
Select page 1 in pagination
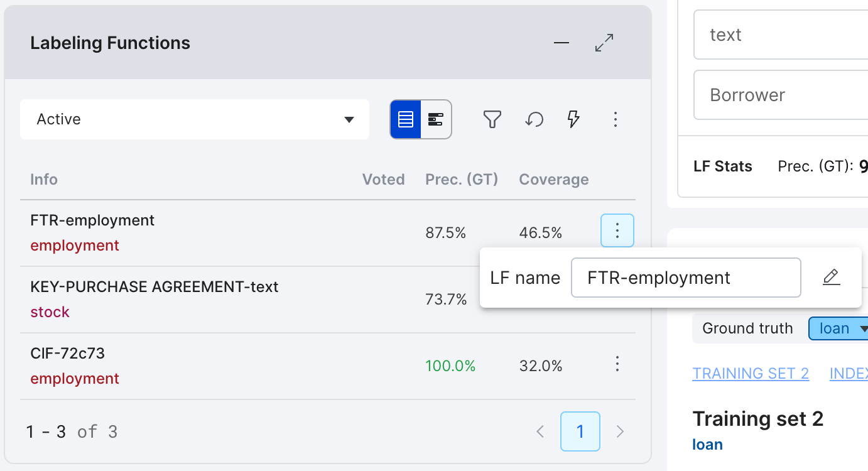[580, 431]
